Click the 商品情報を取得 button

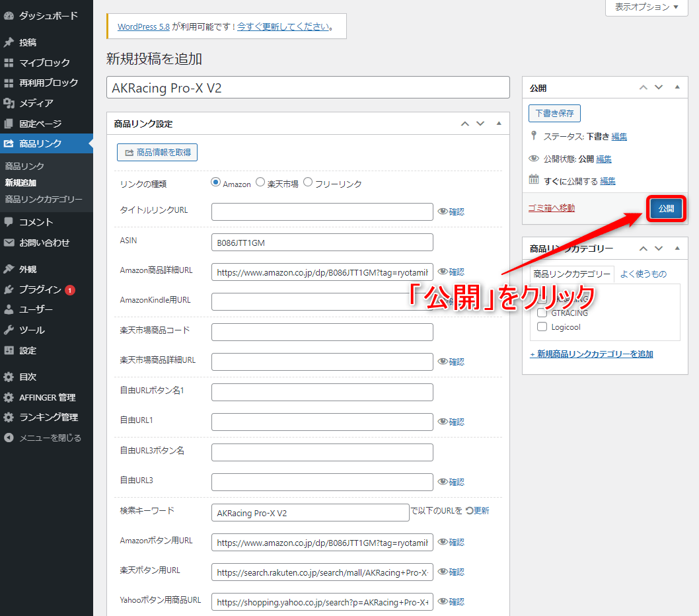pos(157,152)
